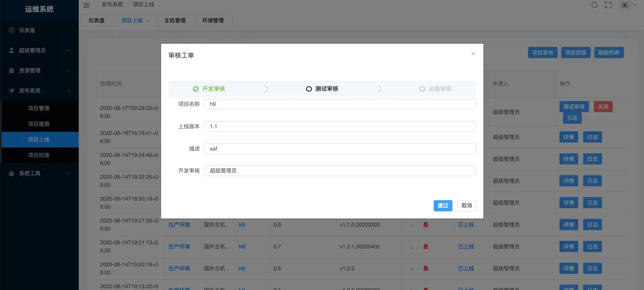Click the fullscreen toggle icon
Image resolution: width=644 pixels, height=290 pixels.
[x=608, y=5]
